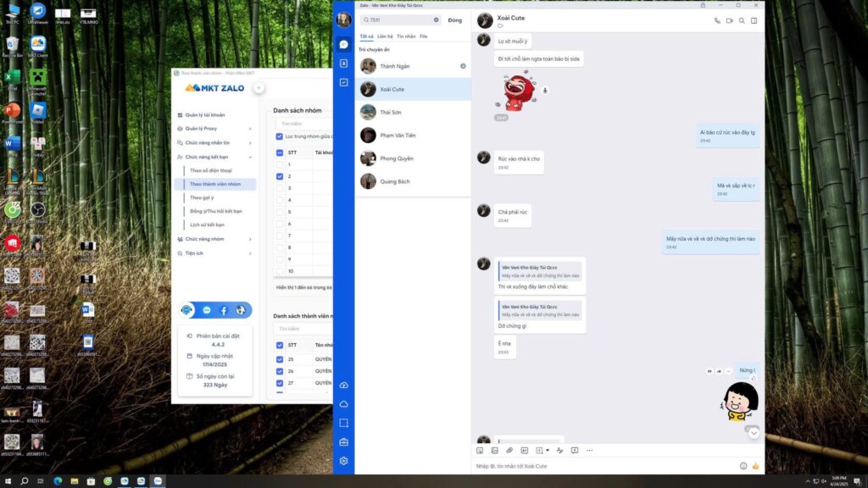Uncheck row 25 in the member list
Screen dimensions: 868x488
[x=281, y=359]
